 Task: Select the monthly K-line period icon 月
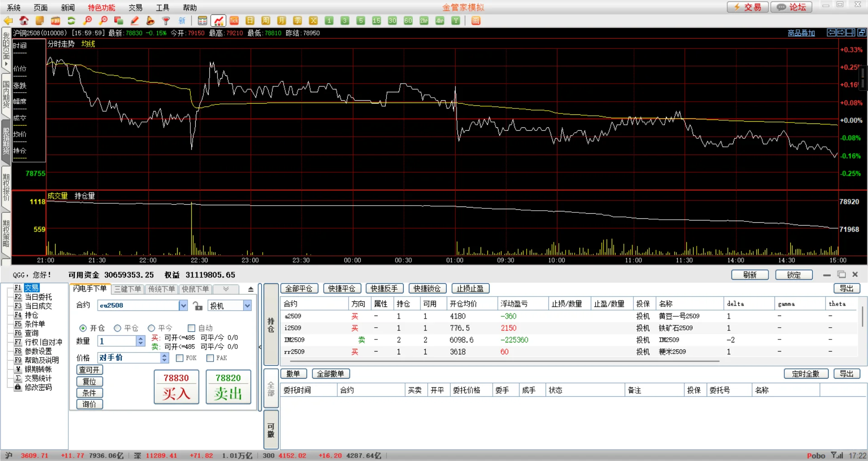(x=282, y=21)
